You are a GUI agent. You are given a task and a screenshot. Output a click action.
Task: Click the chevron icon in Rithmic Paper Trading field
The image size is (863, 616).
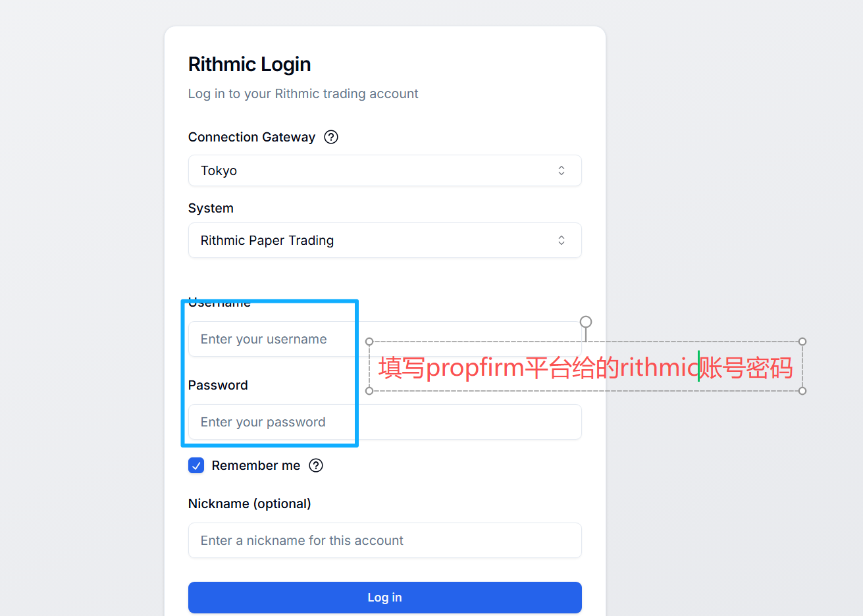point(562,240)
